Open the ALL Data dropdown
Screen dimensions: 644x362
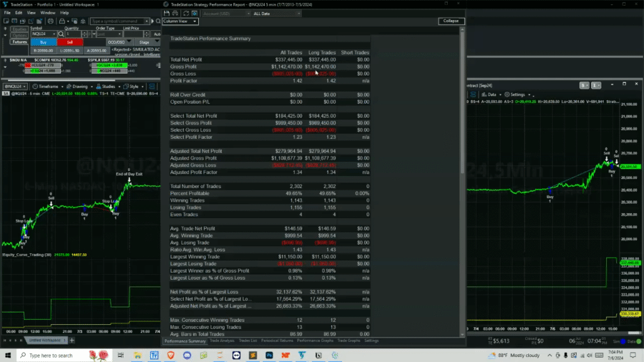point(276,14)
